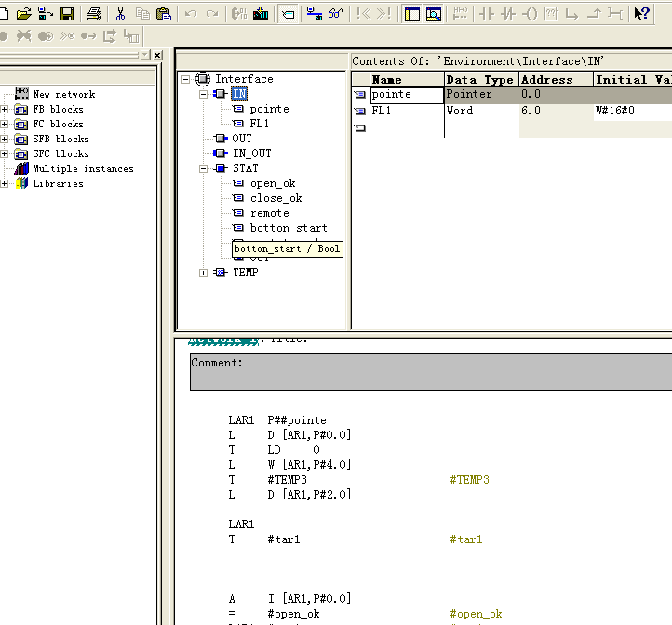Cut selection with the scissors icon
The height and width of the screenshot is (625, 672).
[x=120, y=14]
